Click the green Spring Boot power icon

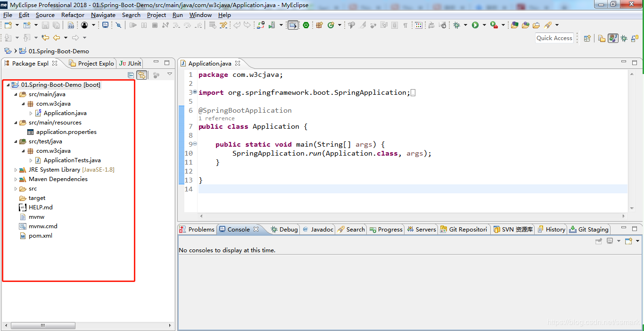tap(306, 25)
